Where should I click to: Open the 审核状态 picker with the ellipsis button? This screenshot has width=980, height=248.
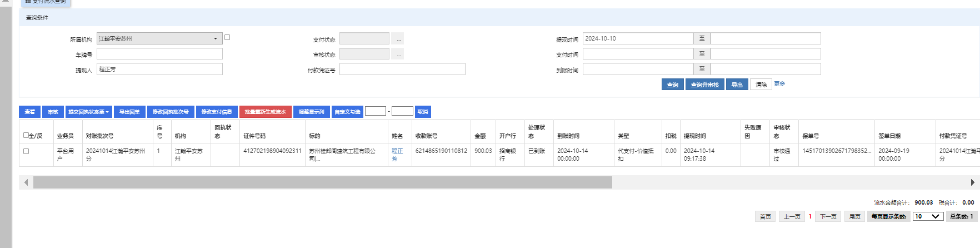[397, 54]
